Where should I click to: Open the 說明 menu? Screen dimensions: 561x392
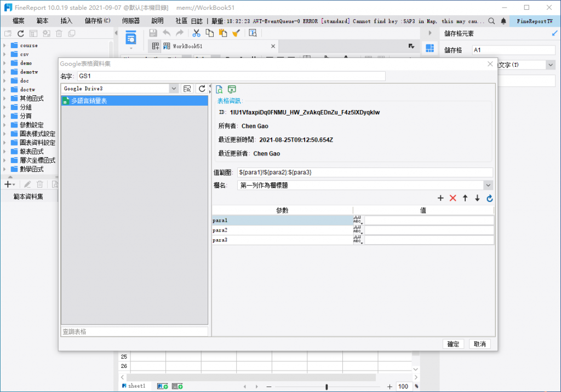tap(157, 21)
